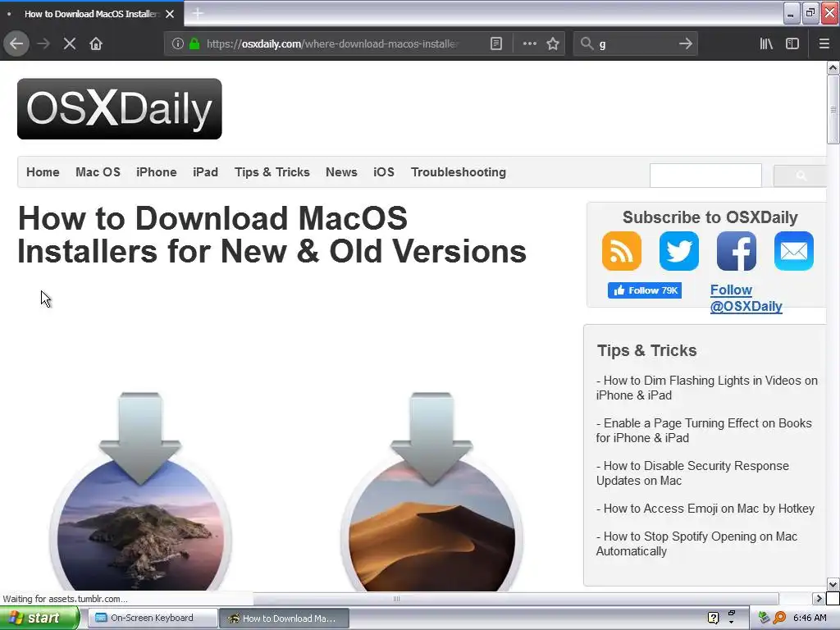Click the vertical scrollbar thumb
The image size is (840, 630).
coord(833,109)
